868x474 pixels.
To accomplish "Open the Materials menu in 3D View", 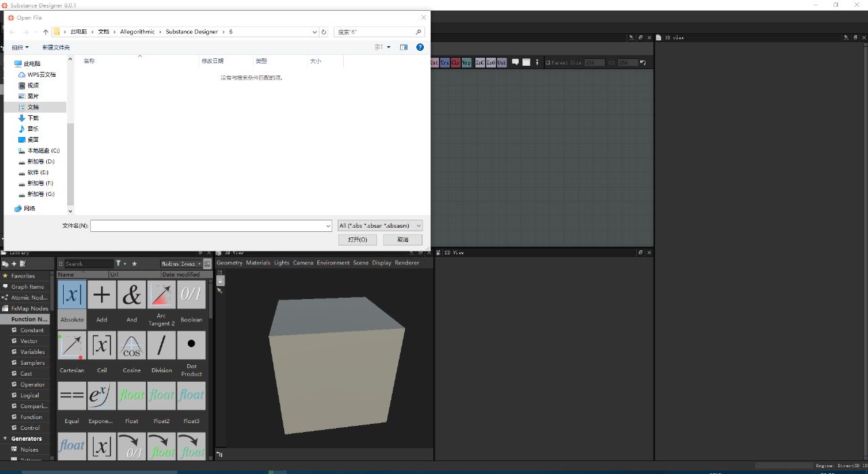I will pyautogui.click(x=258, y=263).
